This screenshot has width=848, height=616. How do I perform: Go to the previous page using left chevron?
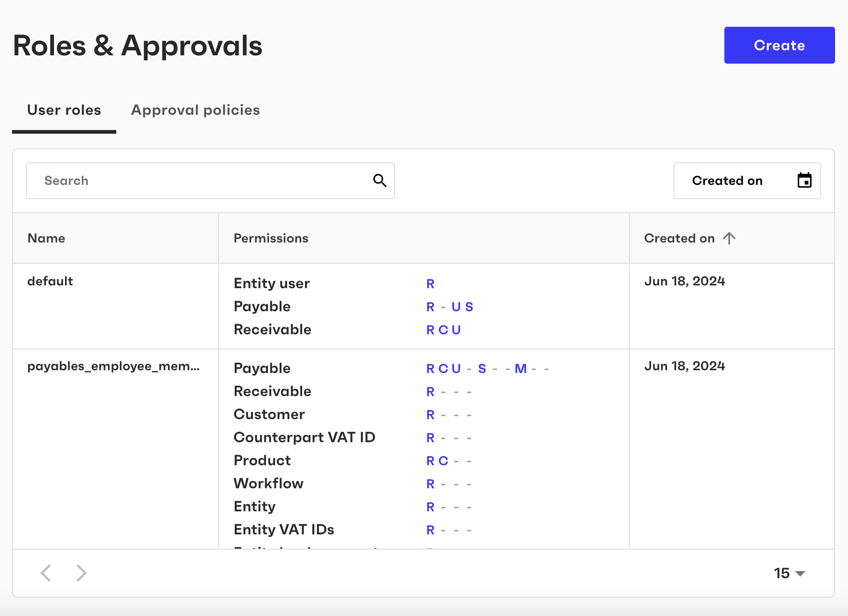46,573
